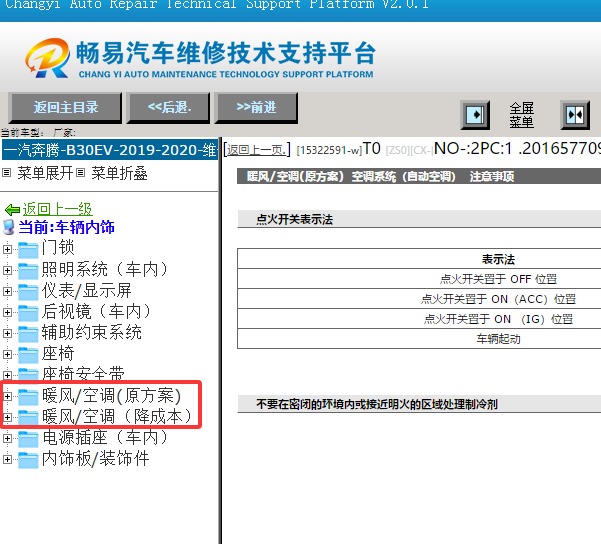This screenshot has width=601, height=544.
Task: Click the 菜单折叠 list icon
Action: click(80, 173)
